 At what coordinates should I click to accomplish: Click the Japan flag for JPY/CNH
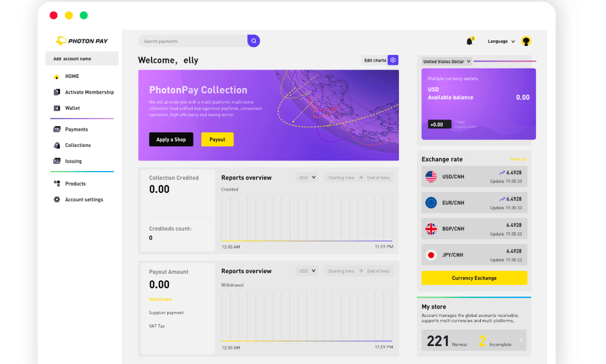(x=431, y=255)
